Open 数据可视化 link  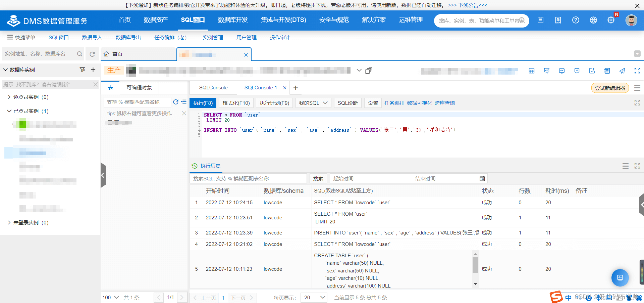(420, 103)
